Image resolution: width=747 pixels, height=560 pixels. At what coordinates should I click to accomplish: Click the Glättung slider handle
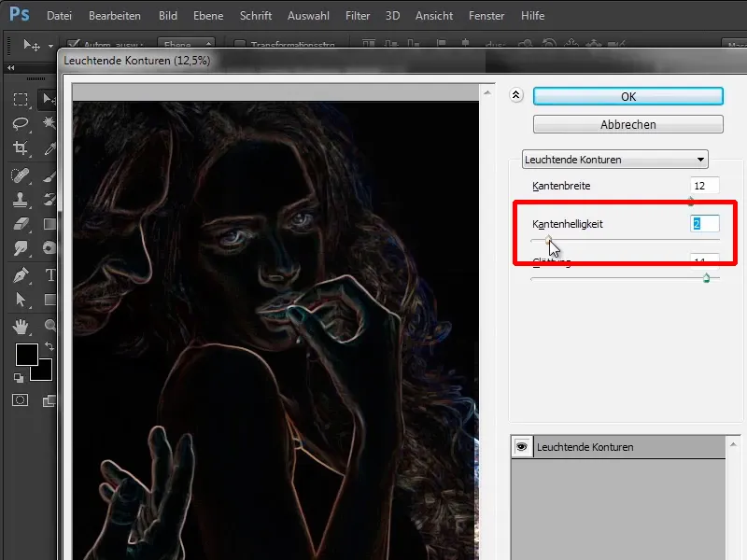tap(706, 277)
